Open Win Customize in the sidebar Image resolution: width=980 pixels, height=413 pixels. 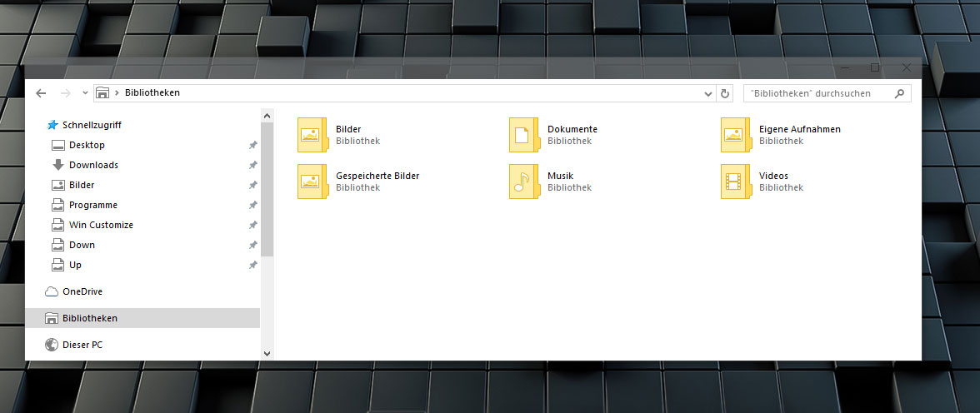point(102,225)
